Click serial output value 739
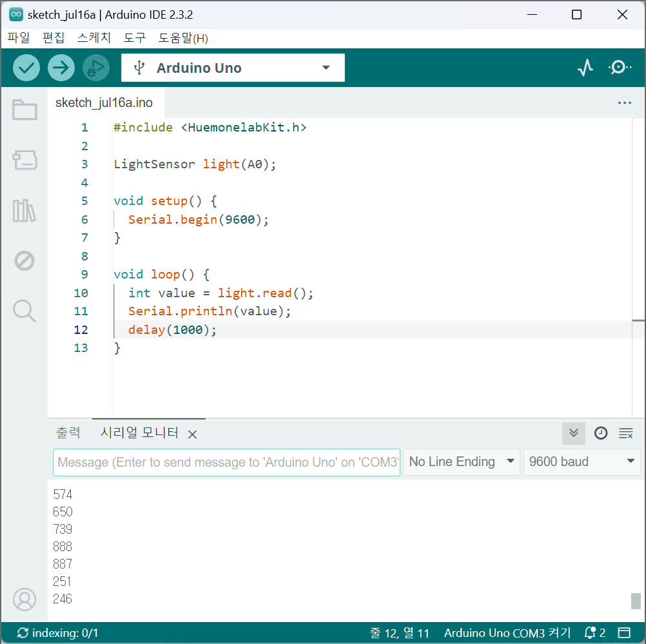This screenshot has height=644, width=646. [x=63, y=529]
